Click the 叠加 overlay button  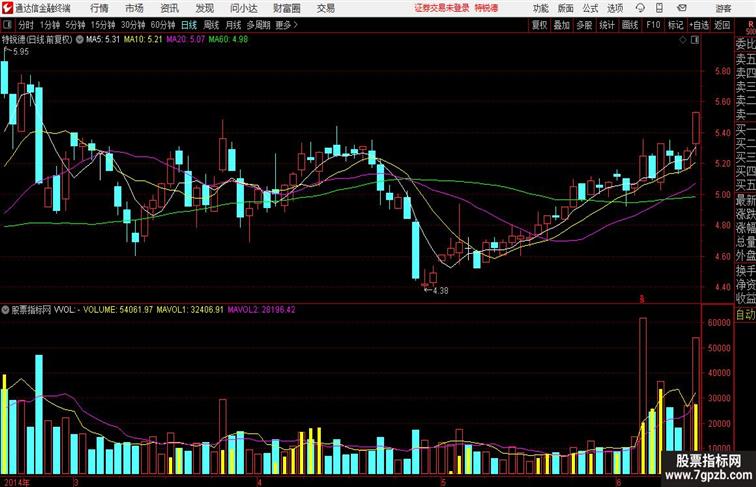tap(562, 25)
